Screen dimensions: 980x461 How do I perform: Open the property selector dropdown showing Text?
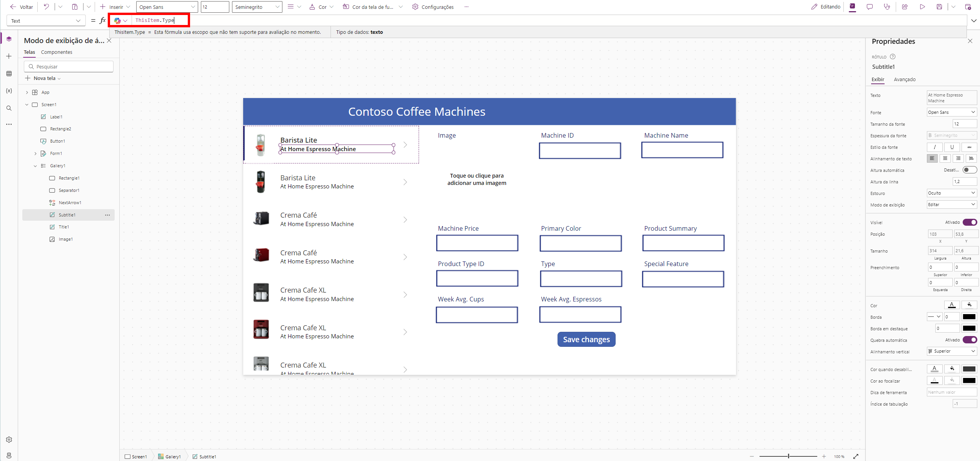click(46, 21)
